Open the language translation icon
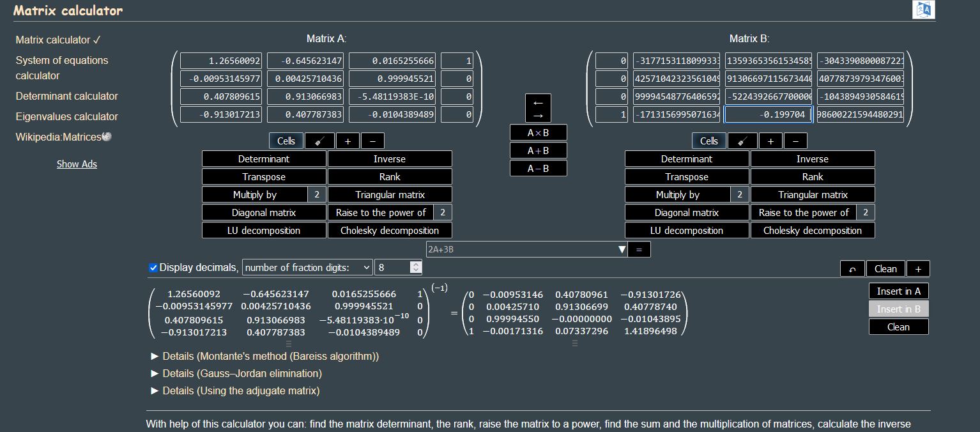Screen dimensions: 980x432 (x=924, y=10)
